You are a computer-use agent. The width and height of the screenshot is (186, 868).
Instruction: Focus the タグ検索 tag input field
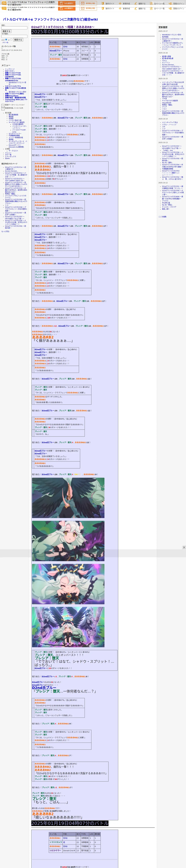(x=14, y=36)
